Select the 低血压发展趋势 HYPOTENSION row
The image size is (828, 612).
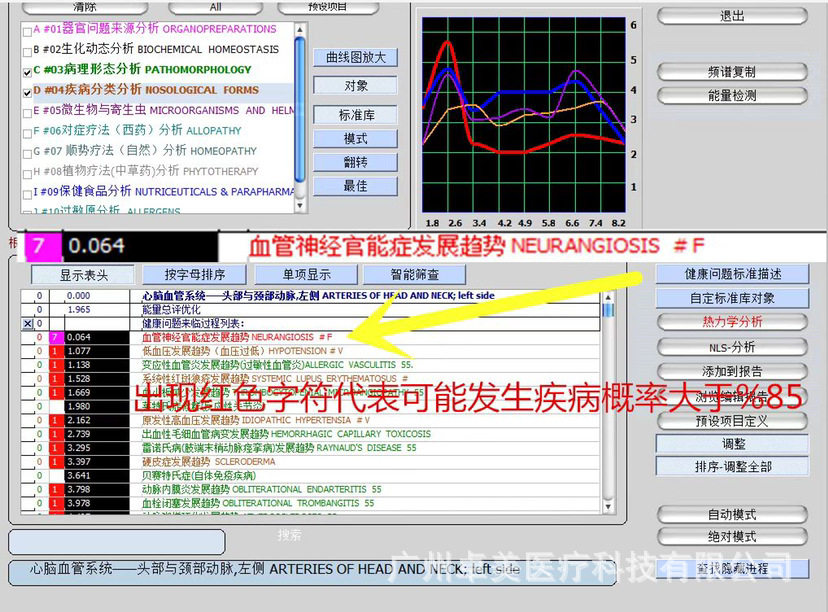pyautogui.click(x=310, y=351)
